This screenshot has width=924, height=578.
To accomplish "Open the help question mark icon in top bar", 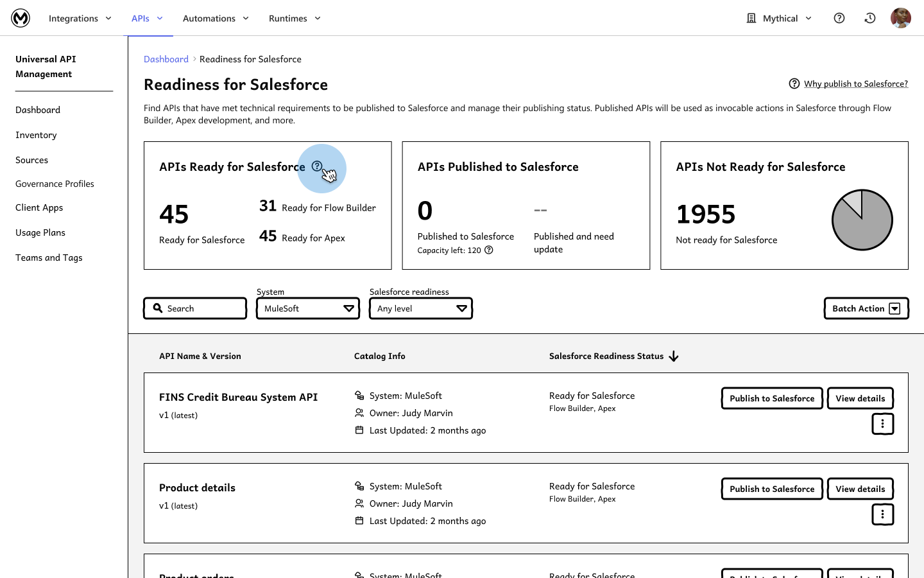I will 839,18.
